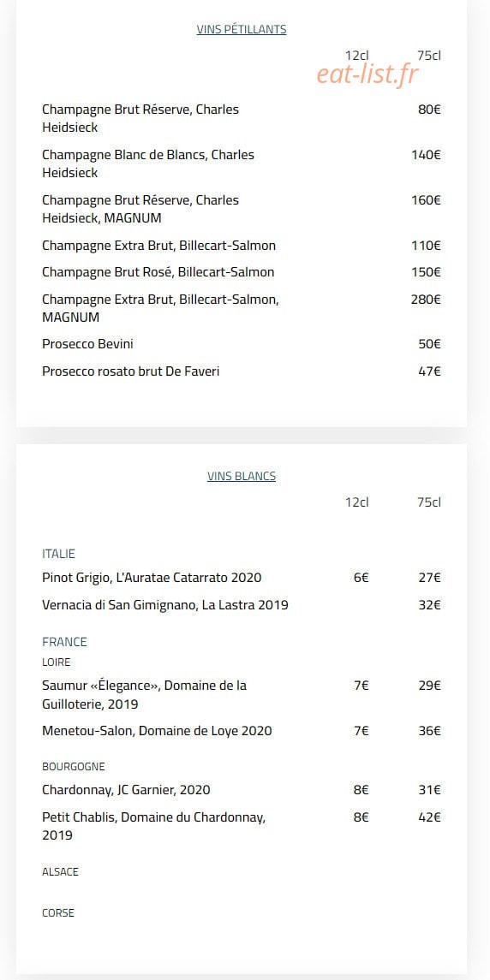Screen dimensions: 490x980
Task: Click the ITALIE section label
Action: coord(59,554)
